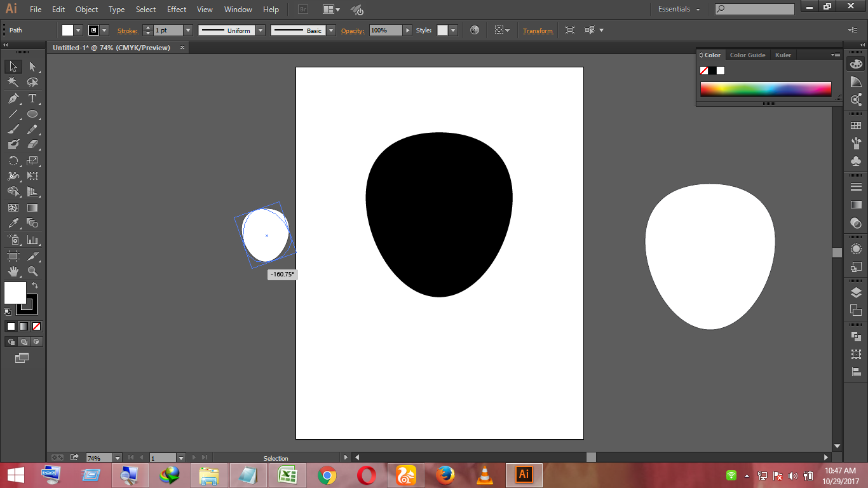Click the Opacity link
This screenshot has width=868, height=488.
[353, 30]
